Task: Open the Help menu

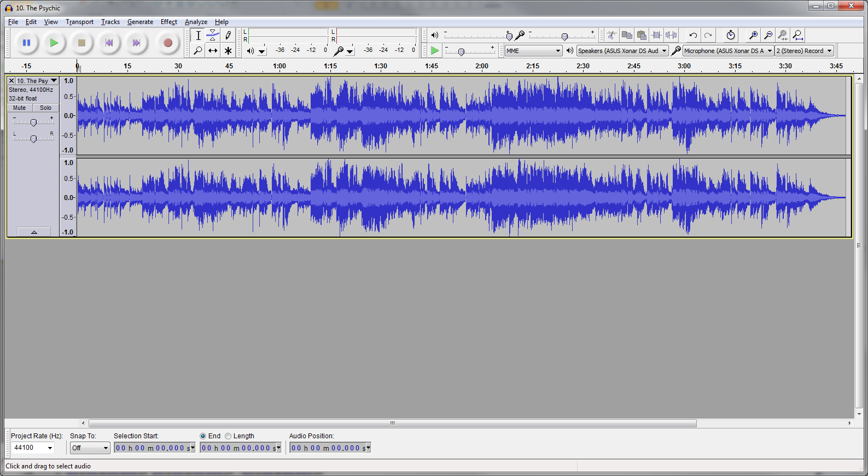Action: [x=222, y=22]
